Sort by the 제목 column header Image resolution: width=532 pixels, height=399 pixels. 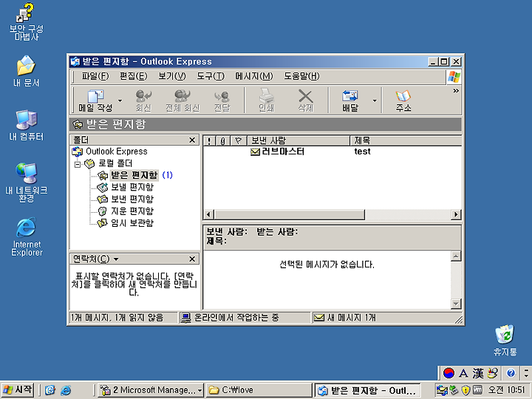tap(406, 140)
